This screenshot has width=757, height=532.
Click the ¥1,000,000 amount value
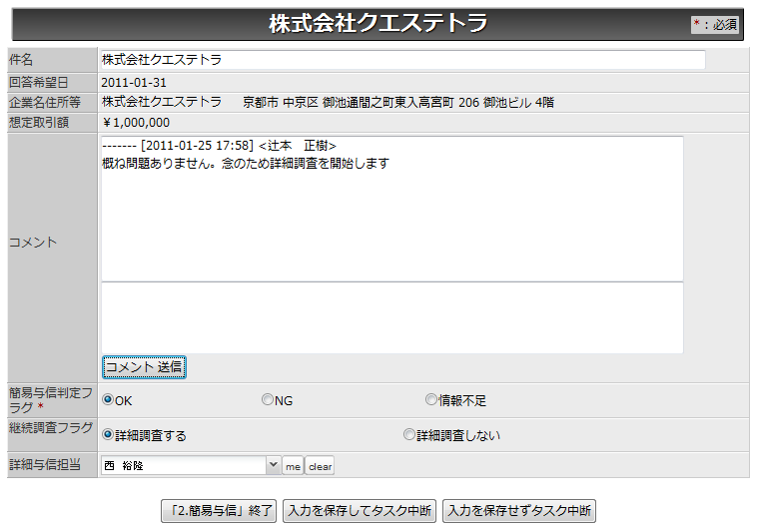[136, 123]
